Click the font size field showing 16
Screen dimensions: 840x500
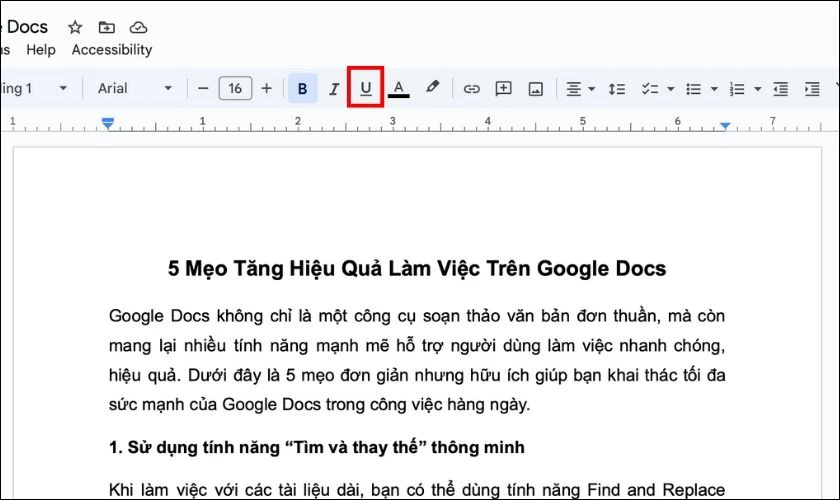click(235, 88)
